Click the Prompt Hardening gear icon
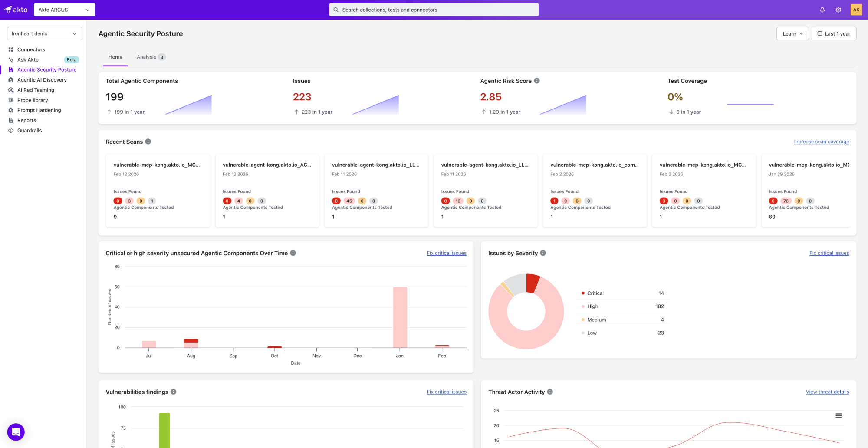 [11, 110]
